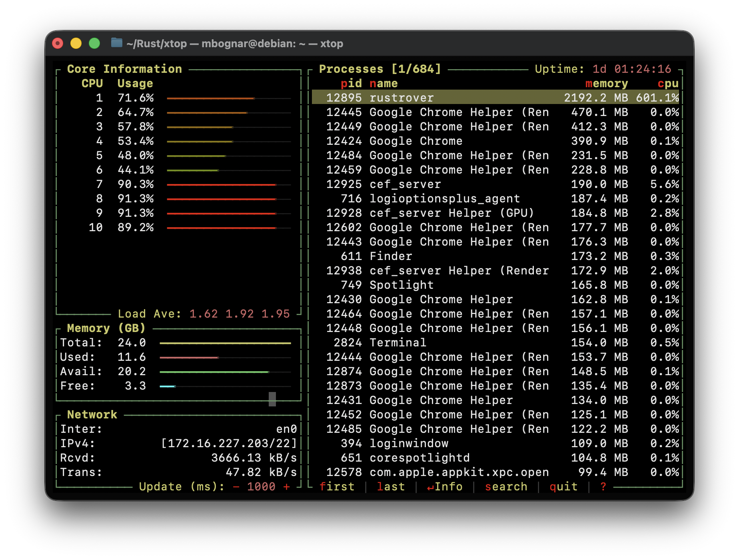This screenshot has width=739, height=560.
Task: Click the Avail memory bar
Action: click(x=225, y=372)
